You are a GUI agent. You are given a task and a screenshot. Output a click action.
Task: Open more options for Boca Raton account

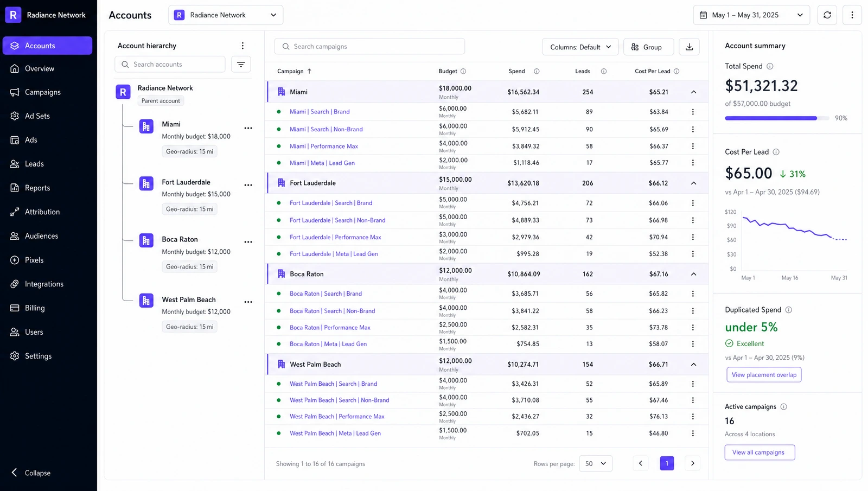(x=248, y=242)
